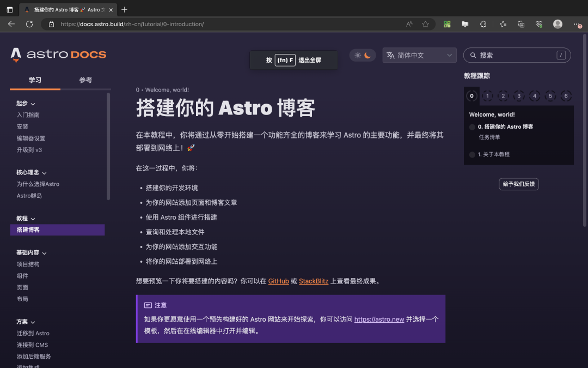Select tutorial tracker step 3 circle
The height and width of the screenshot is (368, 588).
click(x=519, y=96)
